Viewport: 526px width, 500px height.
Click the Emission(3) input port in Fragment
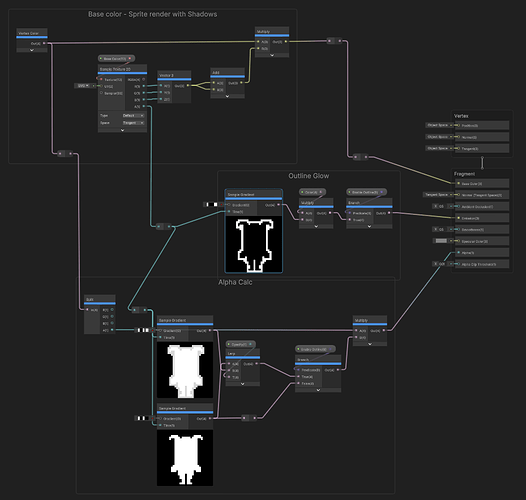(x=459, y=218)
